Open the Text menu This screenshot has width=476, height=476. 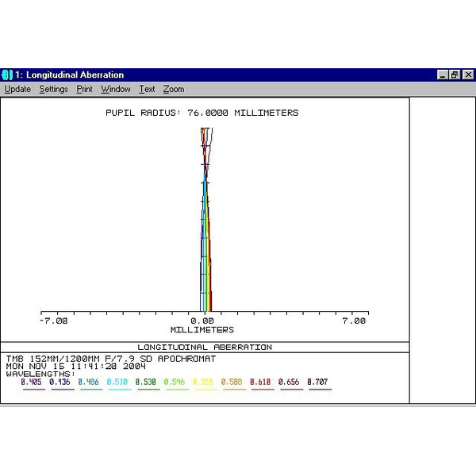click(x=147, y=90)
